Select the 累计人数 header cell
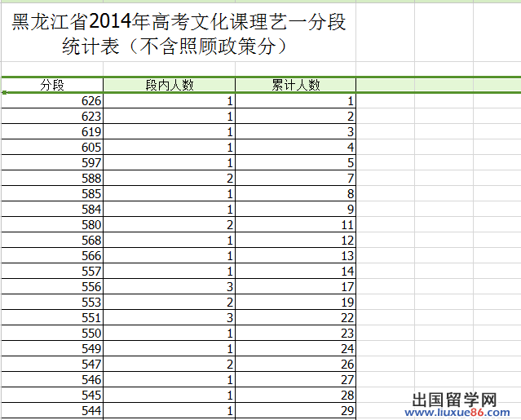521x420 pixels. (295, 85)
